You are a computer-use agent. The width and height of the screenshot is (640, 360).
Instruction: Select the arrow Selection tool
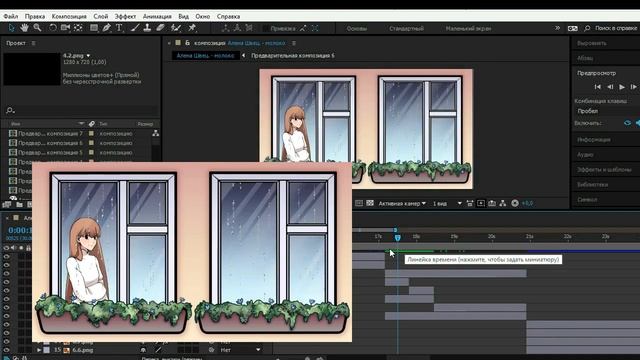tap(11, 28)
